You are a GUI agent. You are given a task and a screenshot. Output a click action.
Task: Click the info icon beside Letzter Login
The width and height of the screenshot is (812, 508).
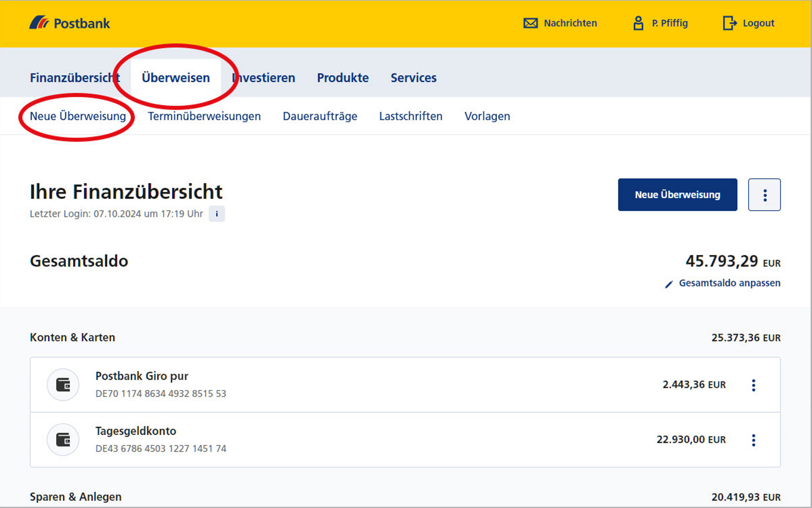217,214
